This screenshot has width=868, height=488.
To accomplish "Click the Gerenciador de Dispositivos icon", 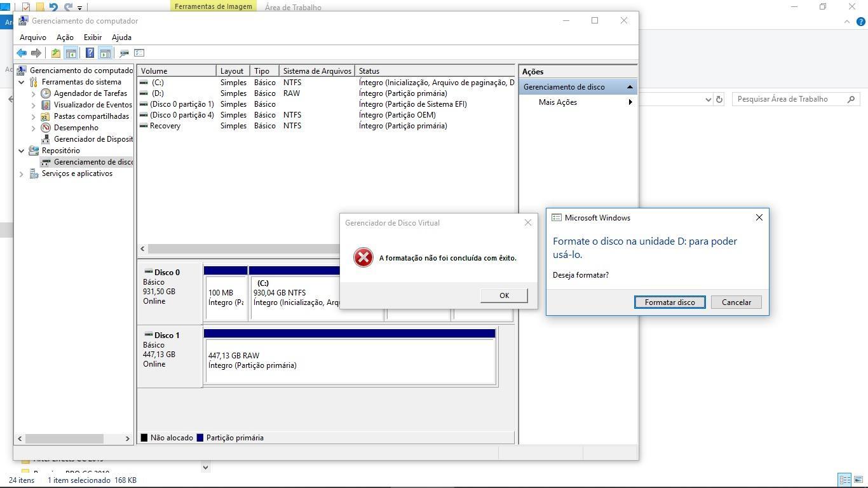I will tap(46, 139).
